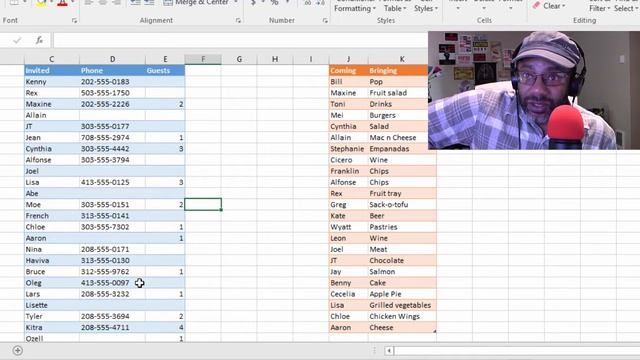Select phone number 413-555-0097
The height and width of the screenshot is (360, 640).
(x=112, y=283)
